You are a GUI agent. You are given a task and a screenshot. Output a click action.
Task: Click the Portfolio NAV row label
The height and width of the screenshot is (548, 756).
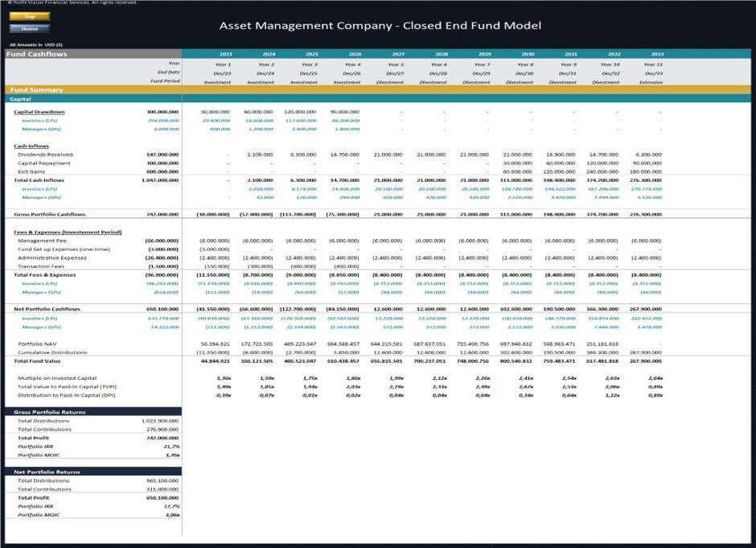[x=37, y=343]
